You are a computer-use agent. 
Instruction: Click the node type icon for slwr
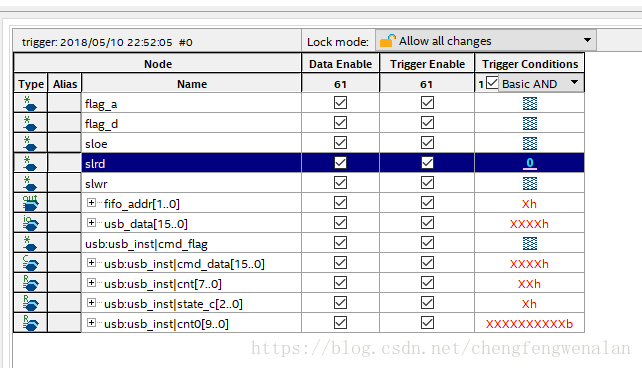pos(29,183)
